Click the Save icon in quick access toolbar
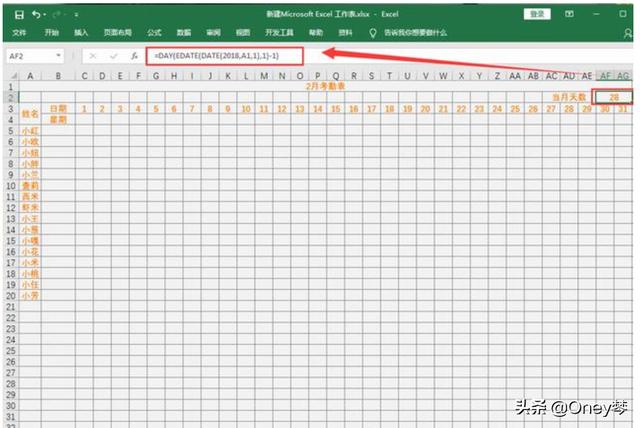This screenshot has width=640, height=428. (x=19, y=15)
